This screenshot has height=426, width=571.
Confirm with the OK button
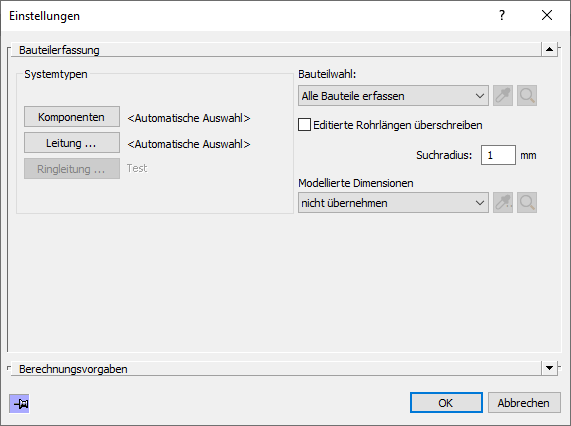coord(446,403)
